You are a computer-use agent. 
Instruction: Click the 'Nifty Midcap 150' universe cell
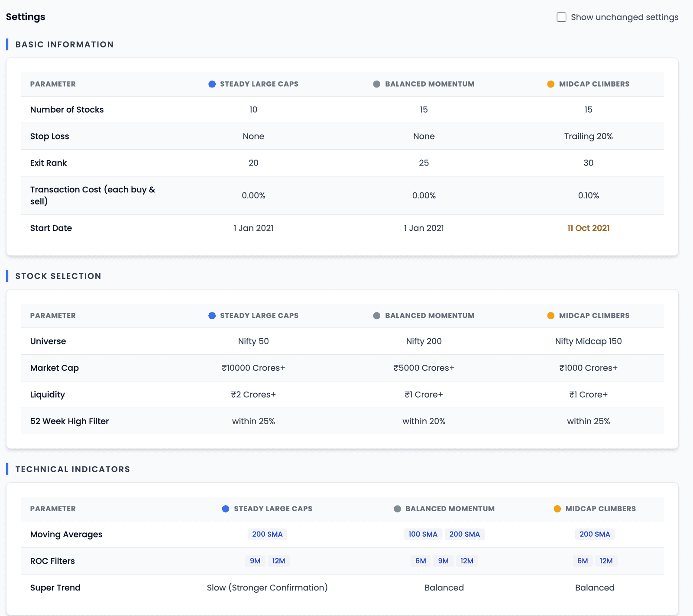pyautogui.click(x=588, y=341)
